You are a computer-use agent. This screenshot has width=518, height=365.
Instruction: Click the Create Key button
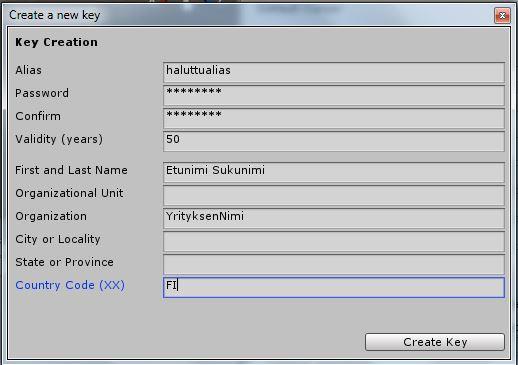pyautogui.click(x=435, y=342)
